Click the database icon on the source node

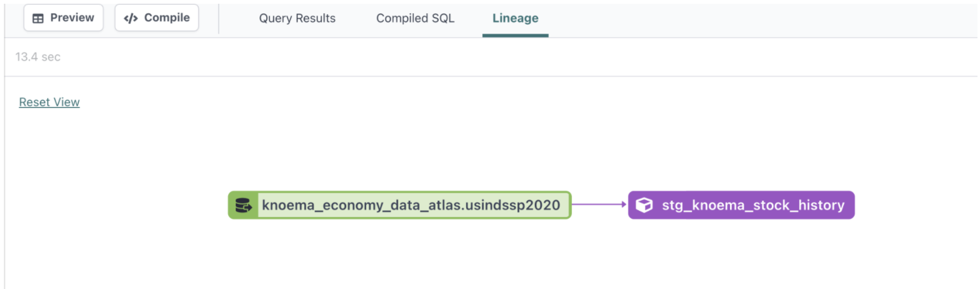pyautogui.click(x=243, y=205)
